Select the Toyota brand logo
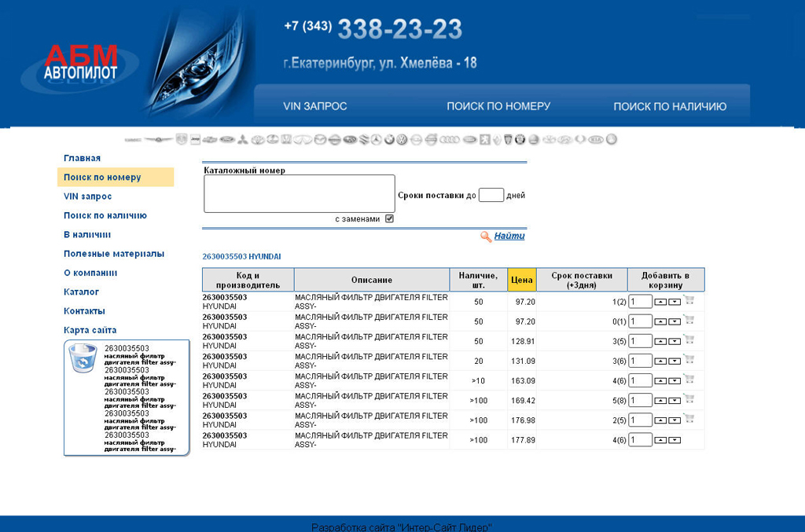This screenshot has width=805, height=532. [x=258, y=140]
